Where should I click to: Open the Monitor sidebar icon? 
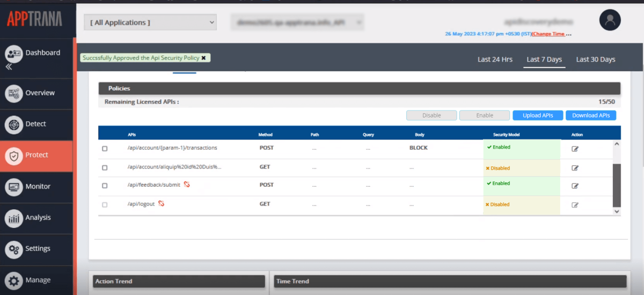click(13, 187)
